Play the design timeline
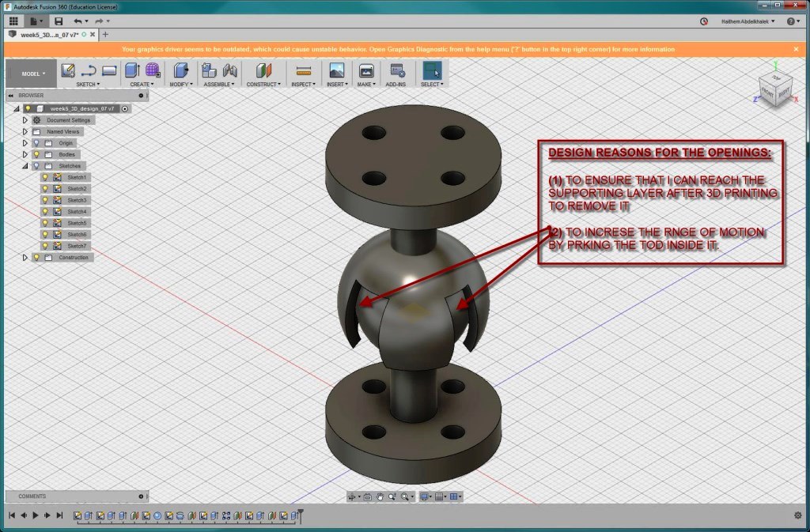This screenshot has width=810, height=532. [x=36, y=515]
